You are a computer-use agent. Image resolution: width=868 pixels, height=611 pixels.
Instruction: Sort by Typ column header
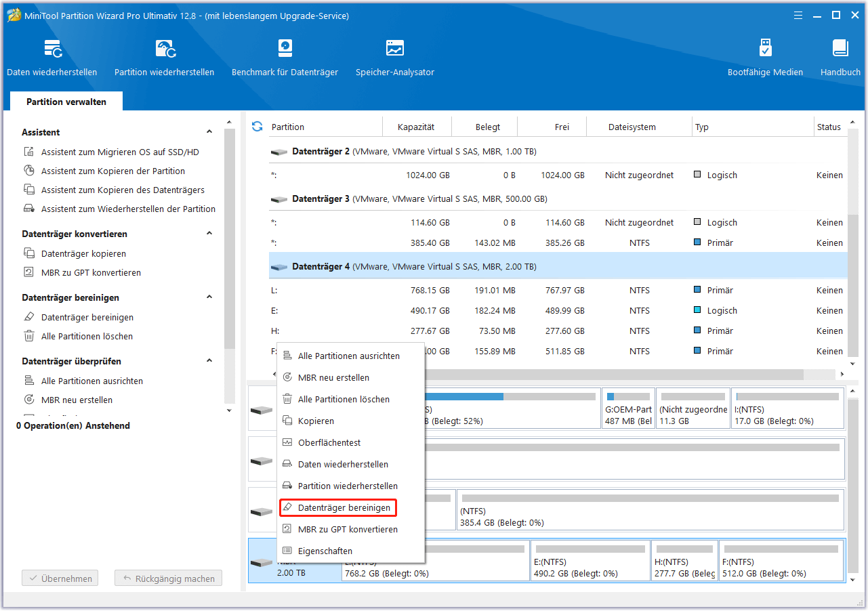click(x=753, y=127)
